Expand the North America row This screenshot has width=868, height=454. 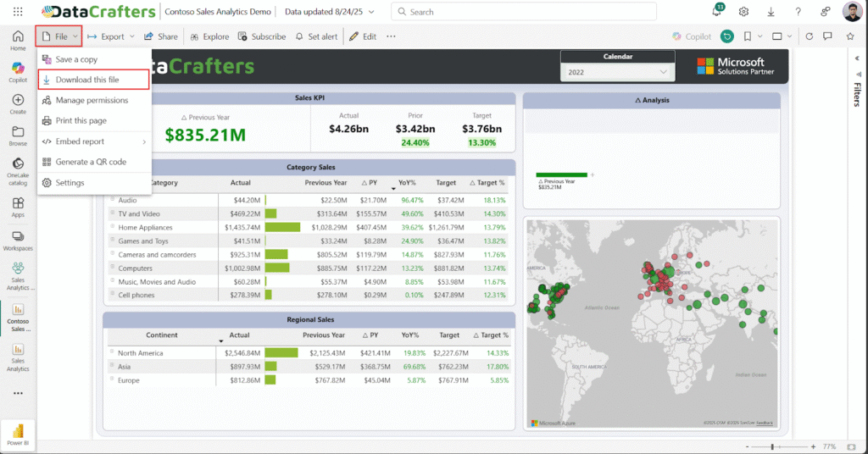112,352
